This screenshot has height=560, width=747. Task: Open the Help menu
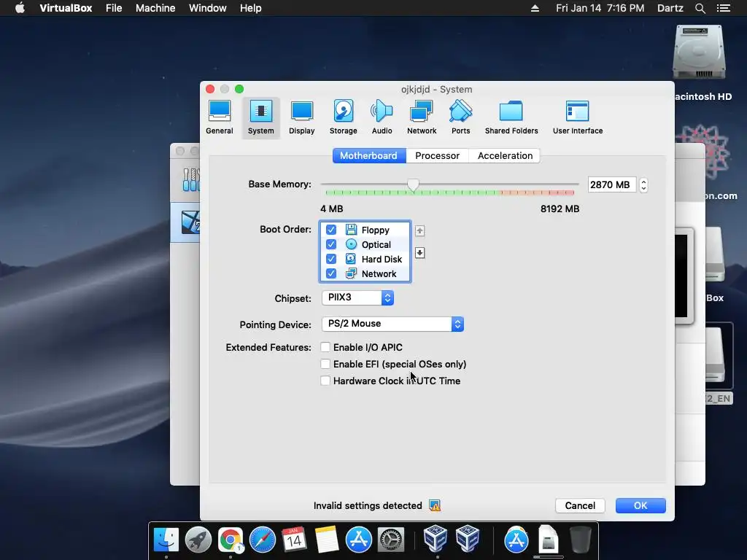click(251, 8)
